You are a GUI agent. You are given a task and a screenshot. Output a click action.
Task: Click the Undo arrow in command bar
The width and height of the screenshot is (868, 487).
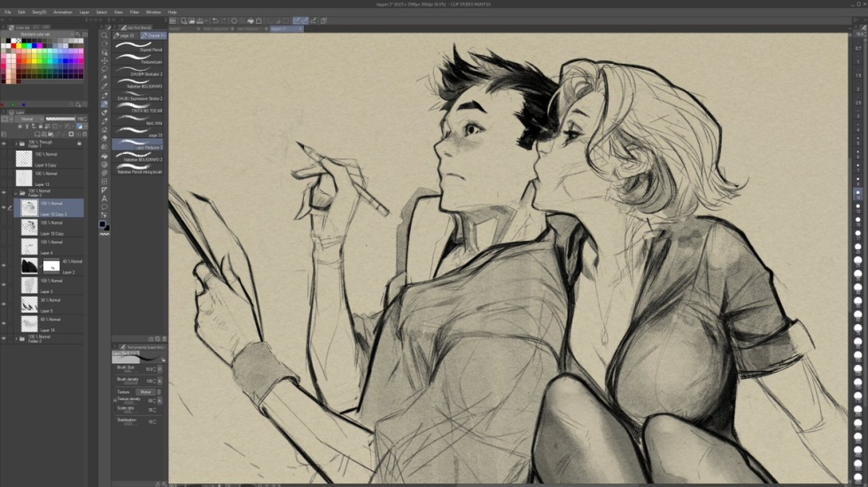coord(215,20)
